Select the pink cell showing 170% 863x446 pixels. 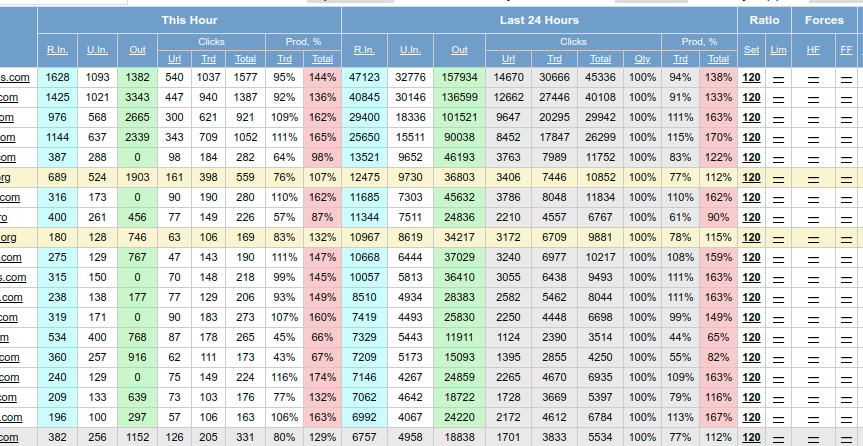[x=718, y=138]
